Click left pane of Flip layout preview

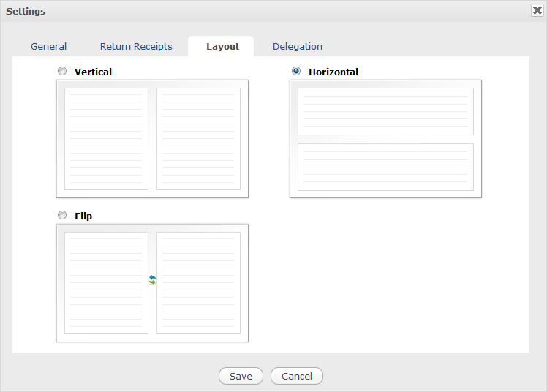106,283
